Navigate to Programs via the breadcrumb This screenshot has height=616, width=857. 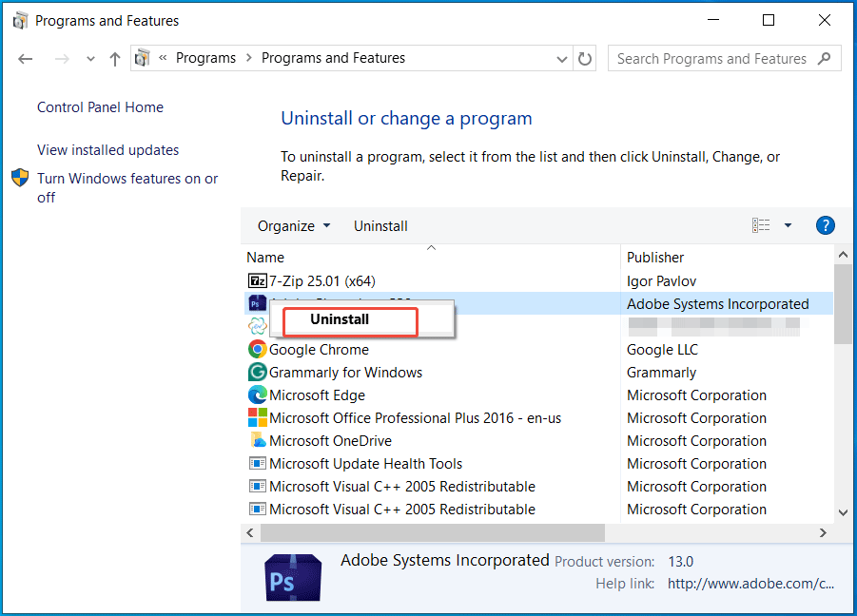[x=205, y=58]
